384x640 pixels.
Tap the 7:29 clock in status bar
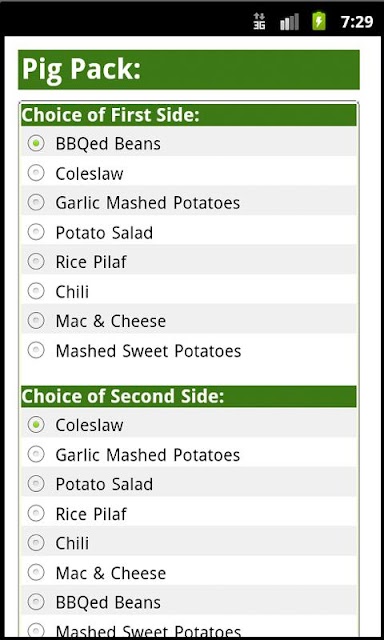[357, 22]
